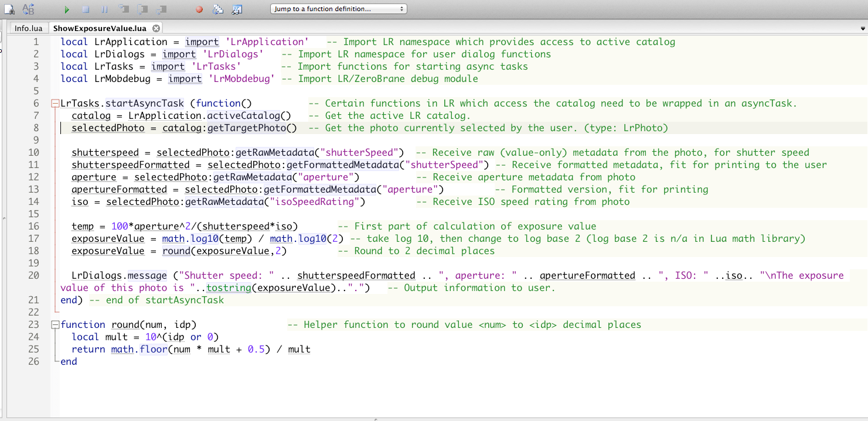This screenshot has width=868, height=421.
Task: Click the Stop debugging icon
Action: 86,9
